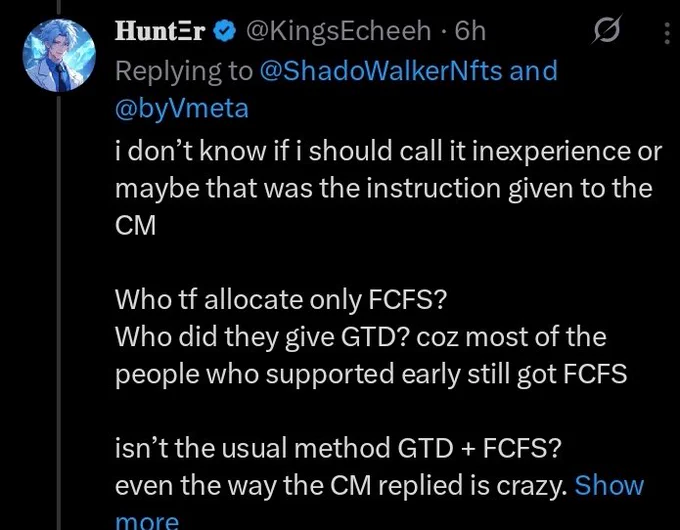Click the blue "and" after @ShadoWalkerNfts
680x530 pixels.
pyautogui.click(x=533, y=71)
